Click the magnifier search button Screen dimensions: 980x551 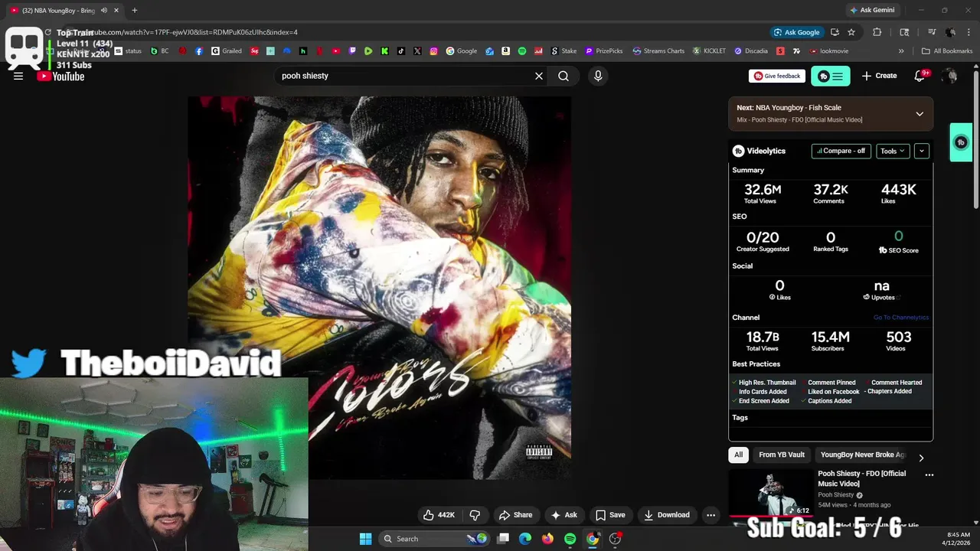563,76
